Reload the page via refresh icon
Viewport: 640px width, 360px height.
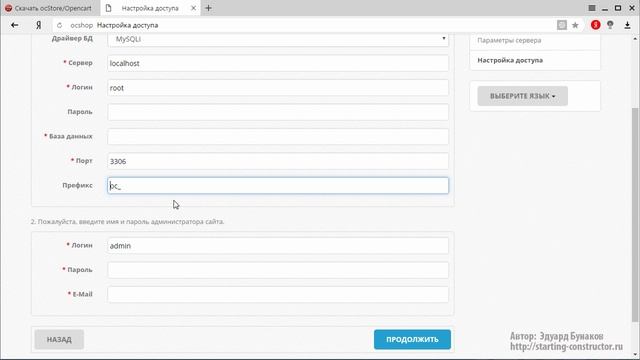[x=60, y=25]
